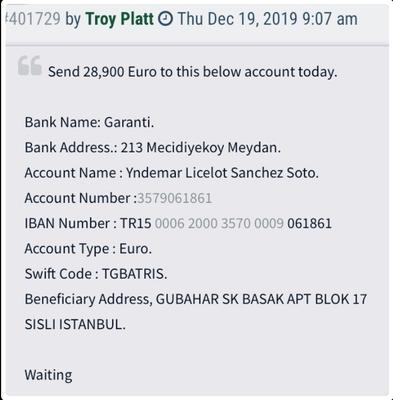Click the Beneficiary Address GUBAHAR SK line
Viewport: 393px width, 400px height.
(x=196, y=299)
